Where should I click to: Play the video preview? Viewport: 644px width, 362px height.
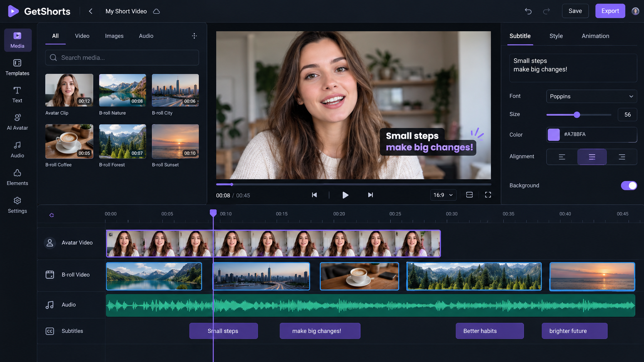pyautogui.click(x=345, y=195)
